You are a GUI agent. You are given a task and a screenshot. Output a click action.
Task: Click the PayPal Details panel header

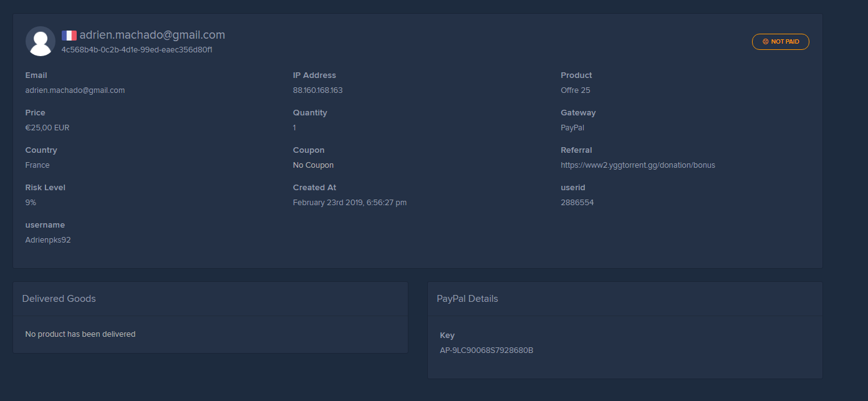click(x=467, y=299)
